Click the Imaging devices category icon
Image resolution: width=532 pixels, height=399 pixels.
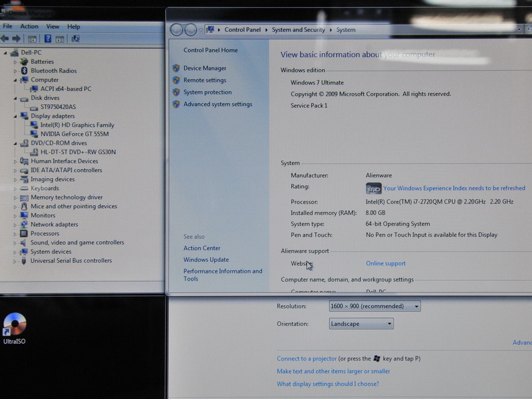(x=24, y=179)
